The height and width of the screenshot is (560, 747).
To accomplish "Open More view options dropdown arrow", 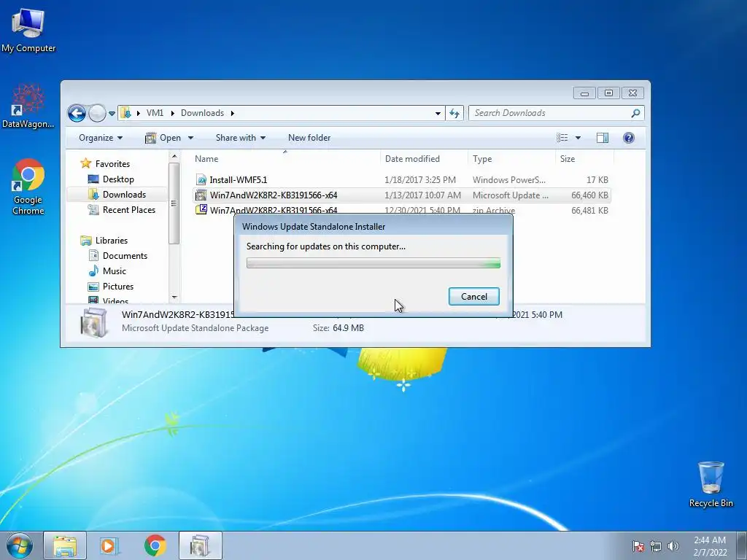I will click(x=578, y=138).
